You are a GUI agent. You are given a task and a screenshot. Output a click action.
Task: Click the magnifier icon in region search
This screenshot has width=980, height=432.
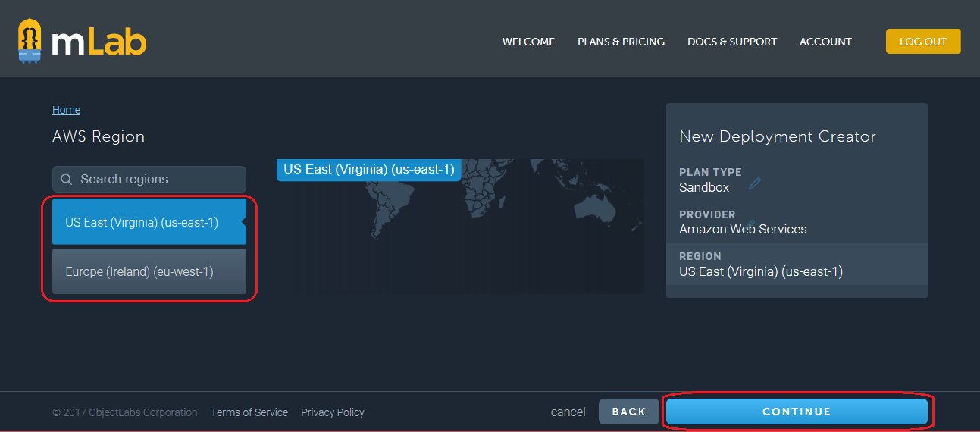67,180
